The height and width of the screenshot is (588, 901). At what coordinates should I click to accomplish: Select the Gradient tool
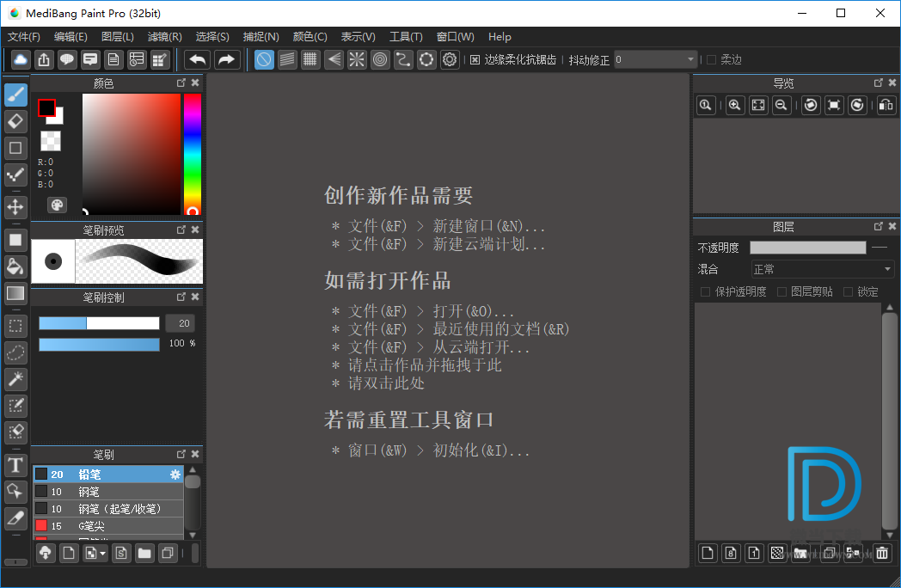tap(15, 293)
